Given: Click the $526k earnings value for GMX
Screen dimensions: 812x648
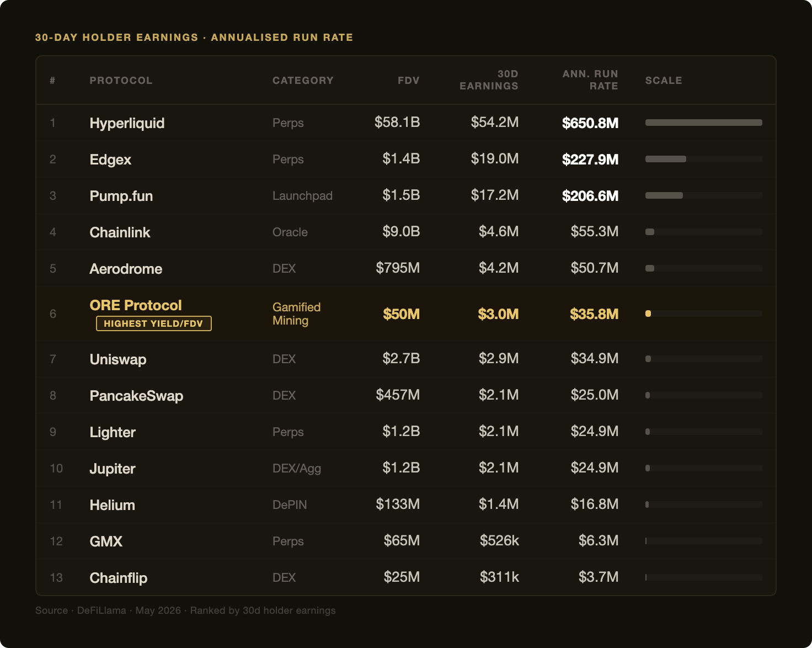Looking at the screenshot, I should pyautogui.click(x=499, y=540).
